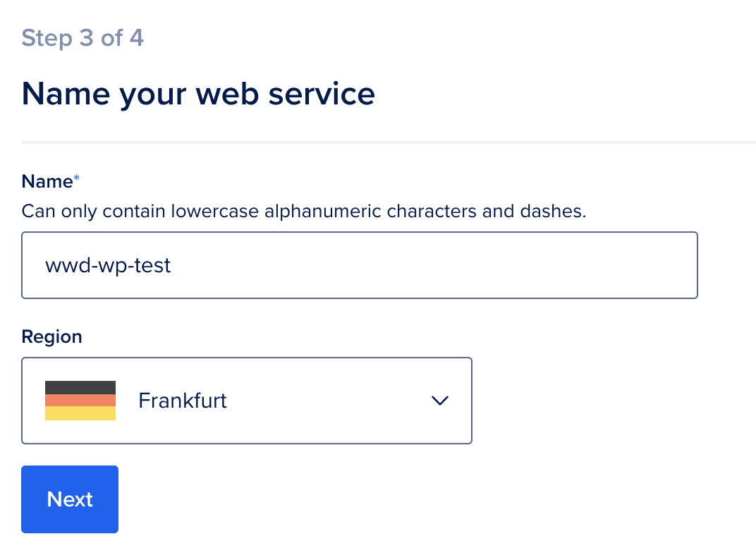Image resolution: width=756 pixels, height=553 pixels.
Task: Click the downward arrow on region box
Action: pos(439,401)
